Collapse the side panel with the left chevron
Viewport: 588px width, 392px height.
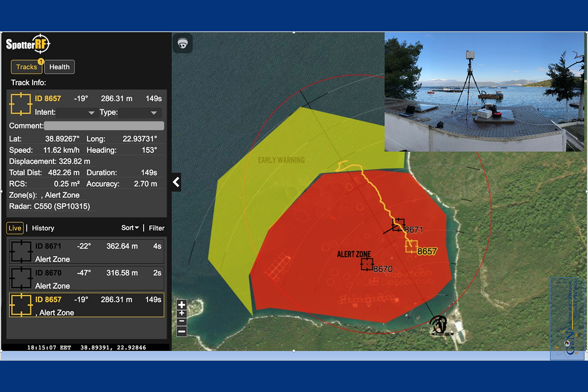(x=176, y=183)
